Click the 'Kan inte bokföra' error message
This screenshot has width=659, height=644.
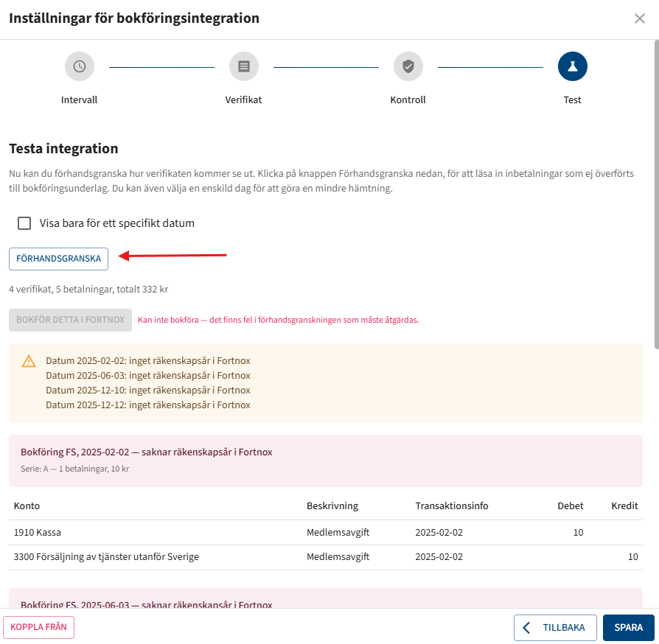pos(278,320)
